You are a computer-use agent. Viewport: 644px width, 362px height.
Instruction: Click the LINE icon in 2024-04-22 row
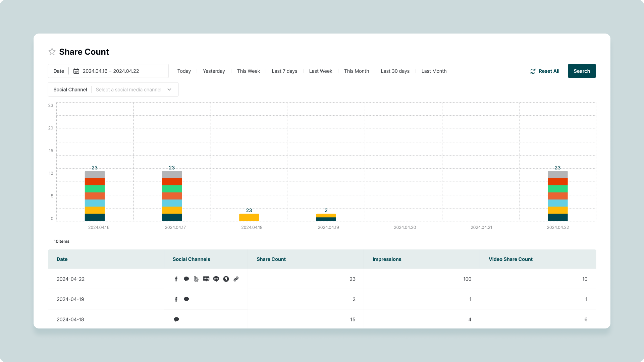coord(216,279)
